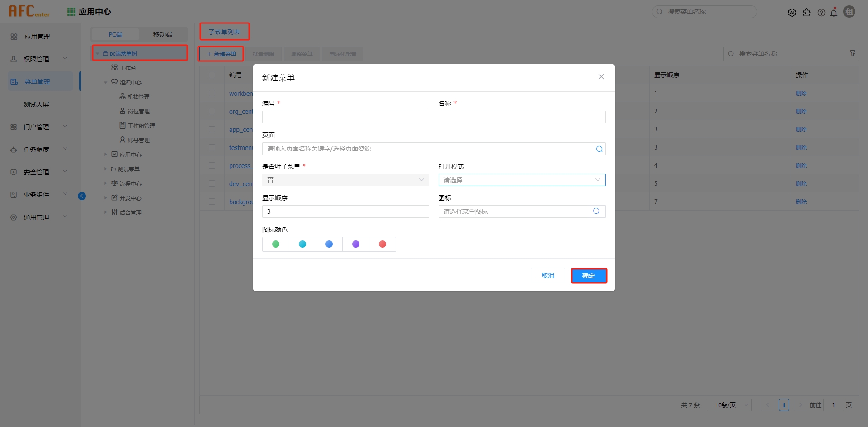Click the plugin puzzle icon in header
The width and height of the screenshot is (868, 427).
tap(807, 12)
